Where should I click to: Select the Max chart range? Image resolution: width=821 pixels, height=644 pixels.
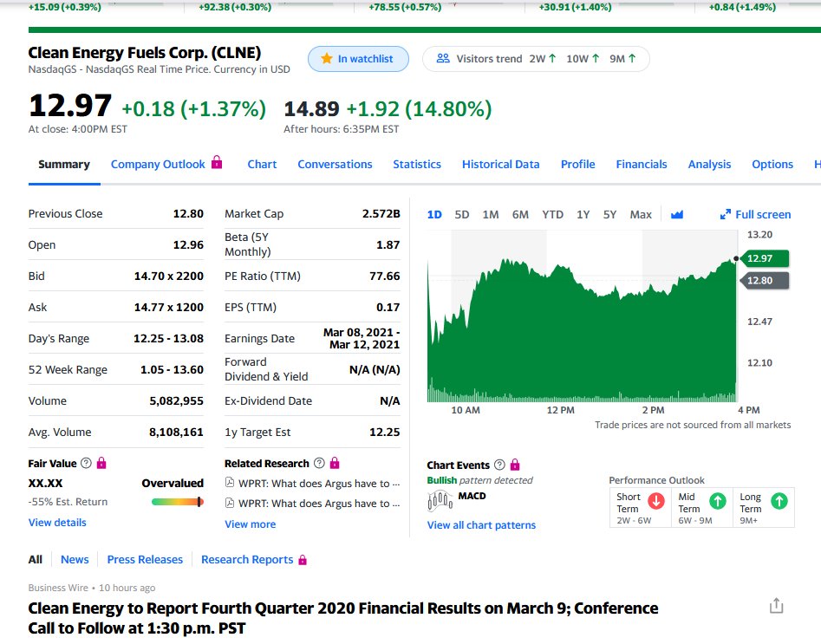click(641, 215)
